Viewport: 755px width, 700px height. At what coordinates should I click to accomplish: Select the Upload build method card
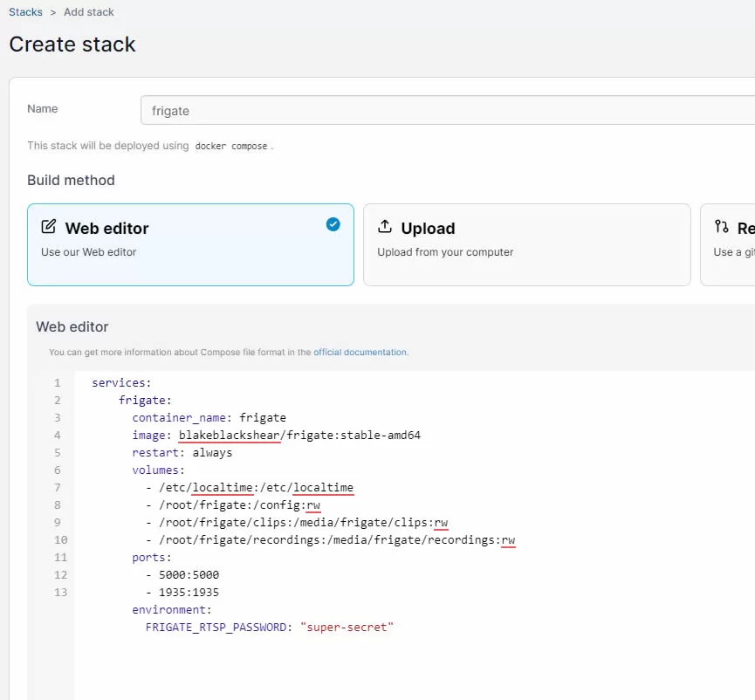pos(527,244)
